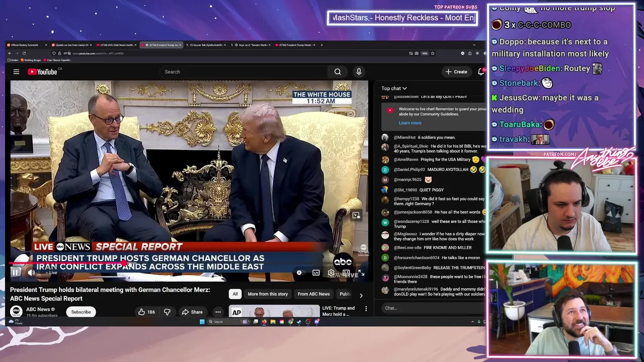Switch to Update on Iran tab
The image size is (644, 362).
pos(71,45)
